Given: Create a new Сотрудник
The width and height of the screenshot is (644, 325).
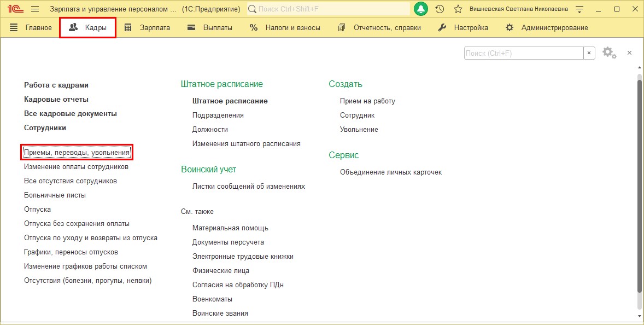Looking at the screenshot, I should [358, 115].
